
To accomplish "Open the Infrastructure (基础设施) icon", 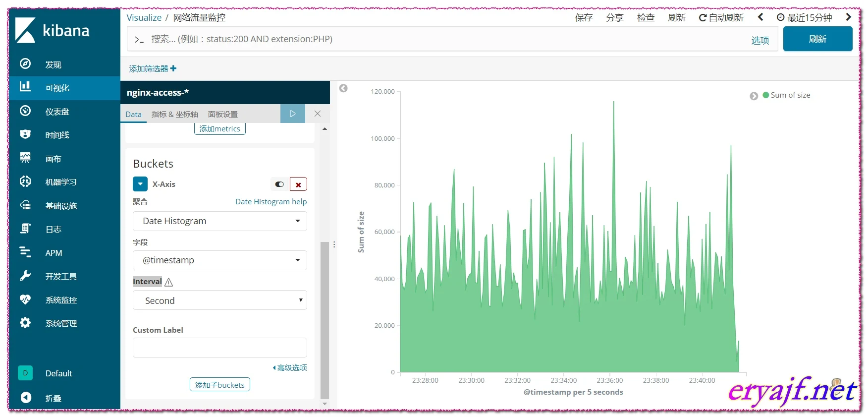I will 25,205.
